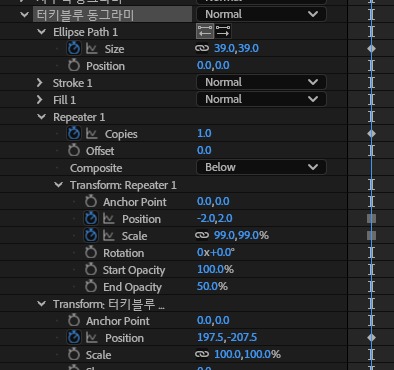Toggle the Ellipse Path Size stopwatch

click(74, 49)
